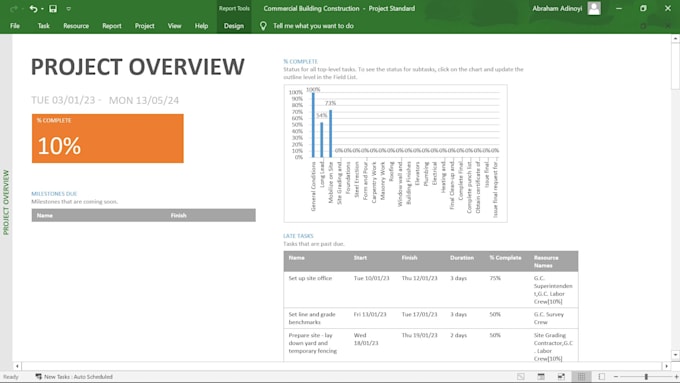
Task: Click the Start column header in Late Tasks
Action: point(360,258)
